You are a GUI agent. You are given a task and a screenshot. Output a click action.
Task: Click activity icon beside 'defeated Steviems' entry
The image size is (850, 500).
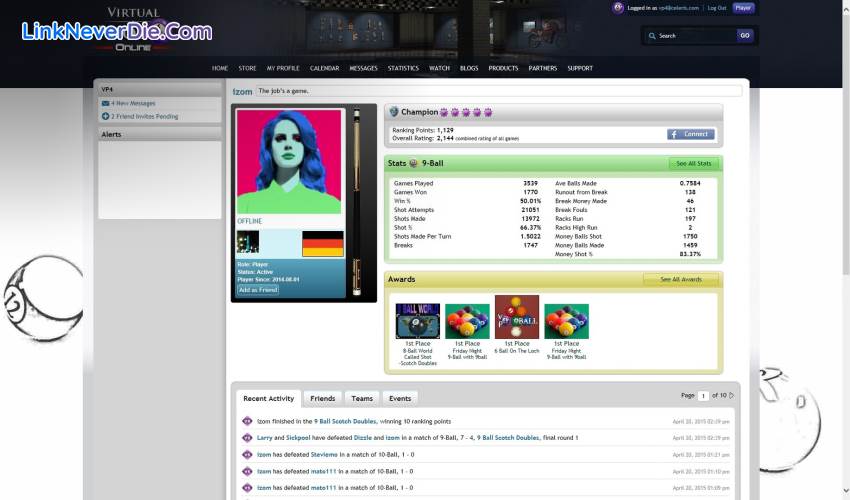247,454
